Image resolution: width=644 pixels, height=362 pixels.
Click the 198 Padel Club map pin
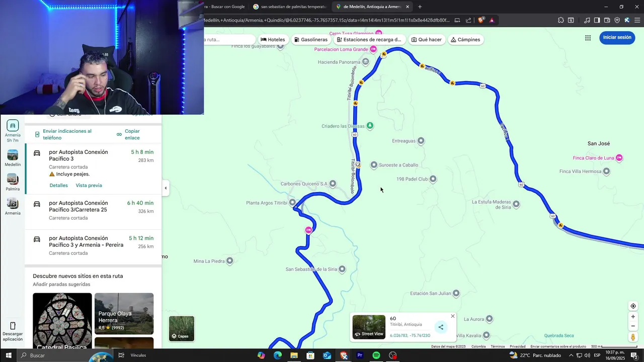click(433, 179)
